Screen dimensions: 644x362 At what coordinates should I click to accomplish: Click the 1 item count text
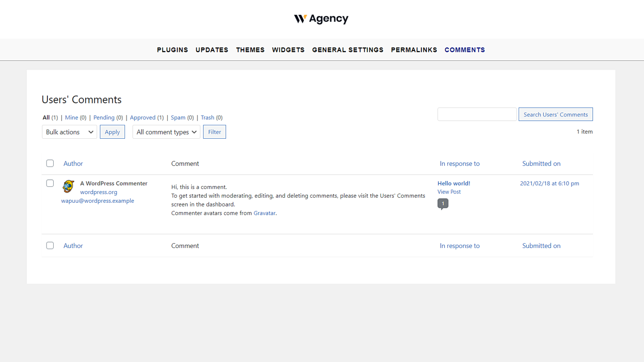coord(584,132)
